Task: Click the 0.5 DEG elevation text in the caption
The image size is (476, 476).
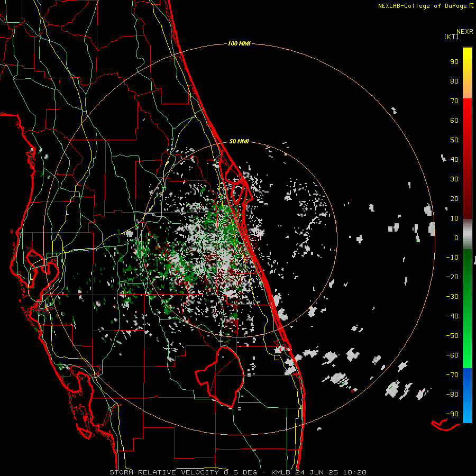Action: pos(241,472)
